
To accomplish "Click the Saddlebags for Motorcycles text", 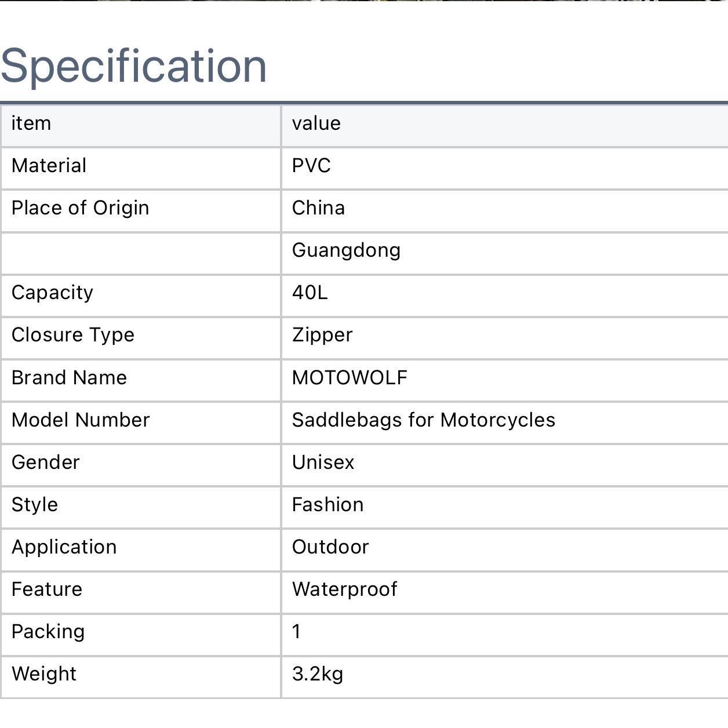I will (x=424, y=420).
